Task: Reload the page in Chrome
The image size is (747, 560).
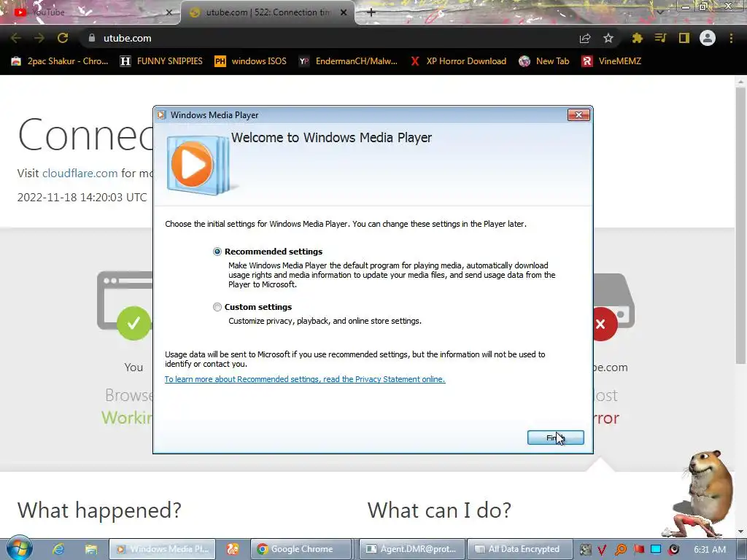Action: (63, 38)
